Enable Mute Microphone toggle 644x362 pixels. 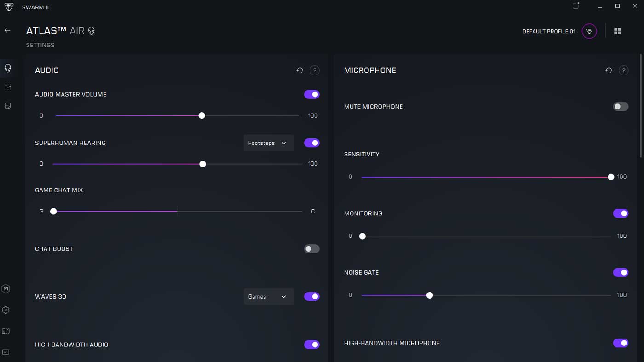(x=621, y=107)
